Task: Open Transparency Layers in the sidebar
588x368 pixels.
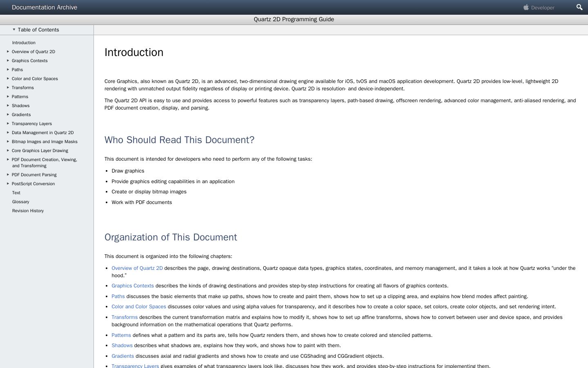Action: pyautogui.click(x=32, y=123)
